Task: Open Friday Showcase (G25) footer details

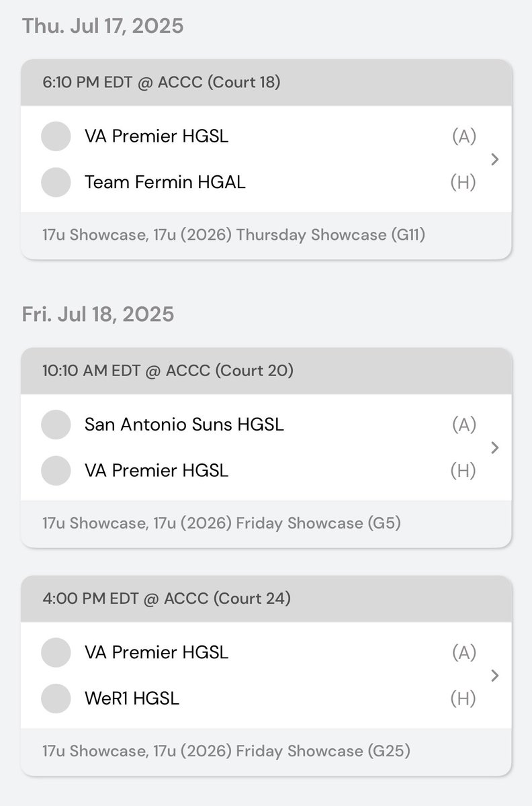Action: point(266,751)
